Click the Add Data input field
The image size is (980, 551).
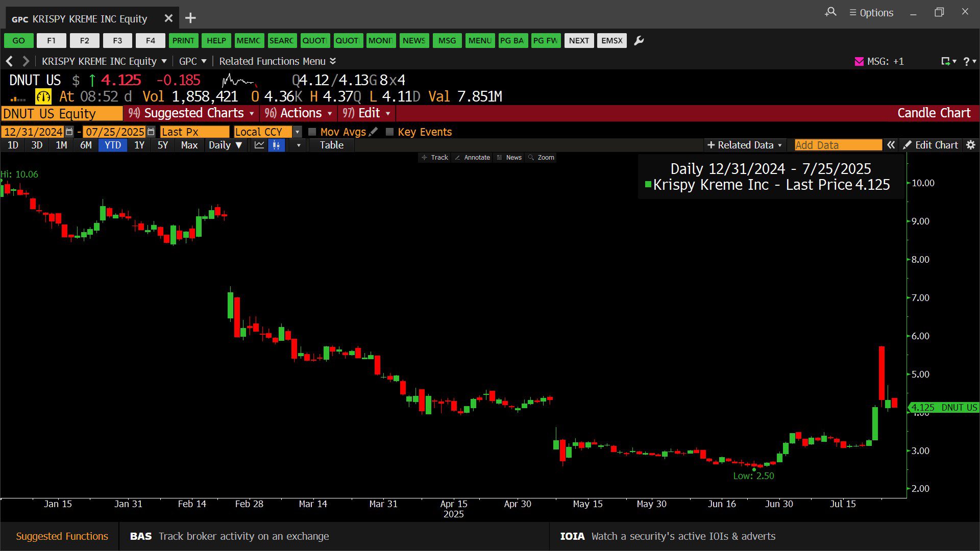838,145
